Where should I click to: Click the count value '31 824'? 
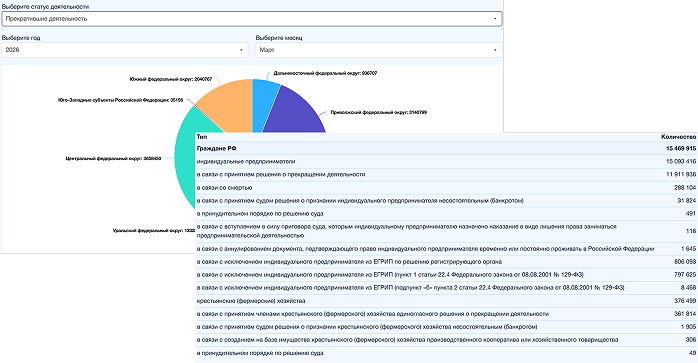coord(686,200)
